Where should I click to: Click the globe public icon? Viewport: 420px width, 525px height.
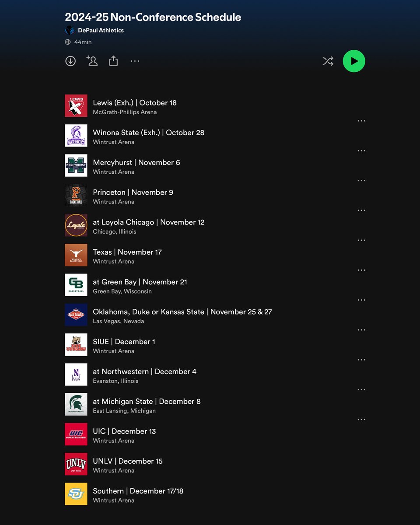click(68, 42)
